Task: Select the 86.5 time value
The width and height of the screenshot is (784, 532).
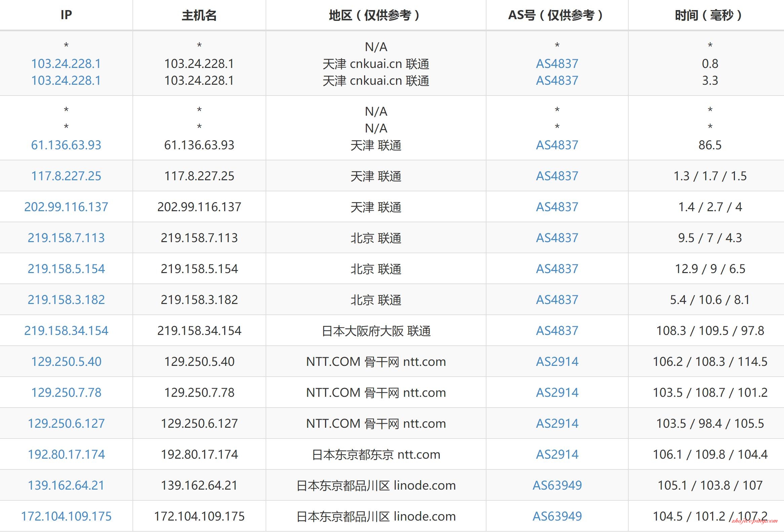Action: [x=710, y=145]
